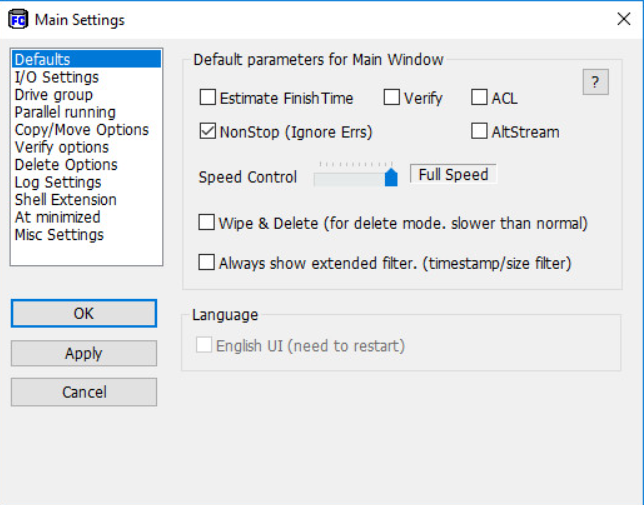The image size is (644, 505).
Task: Enable Always show extended filter
Action: (208, 263)
